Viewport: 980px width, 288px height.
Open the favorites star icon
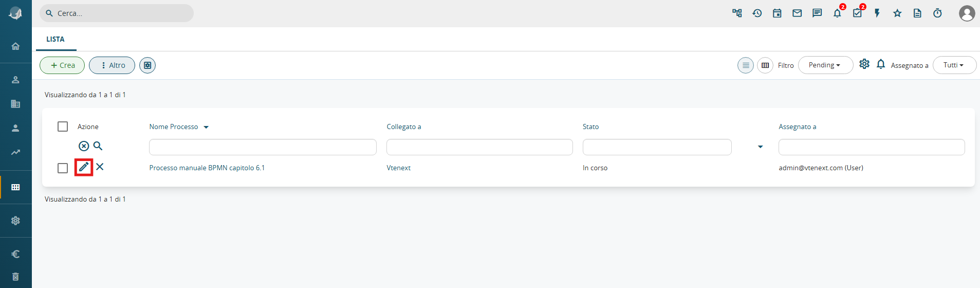click(897, 13)
